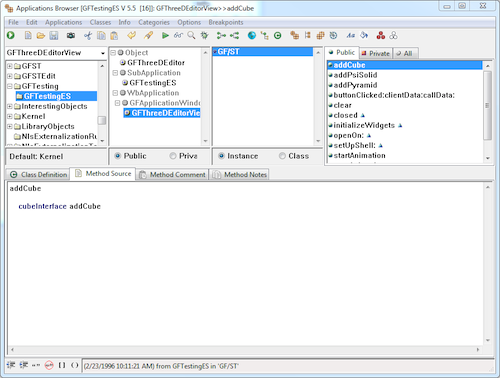Click the parentheses icon in status bar

75,365
